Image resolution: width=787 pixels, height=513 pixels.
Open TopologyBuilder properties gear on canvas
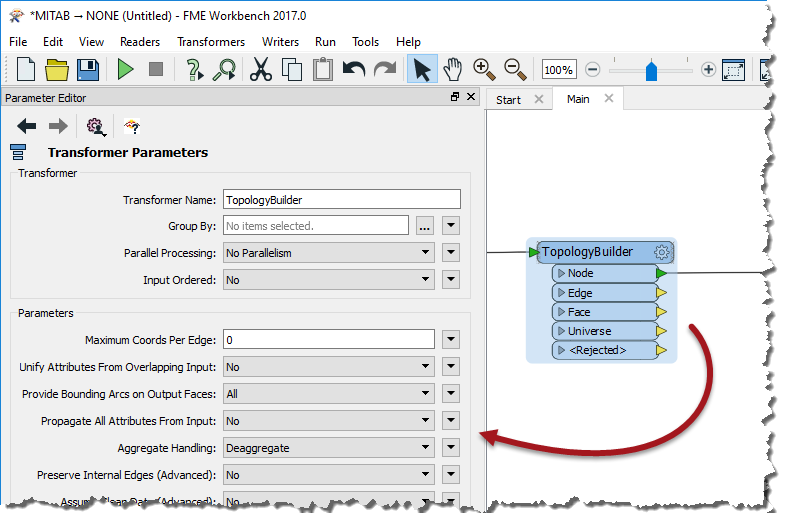(662, 251)
